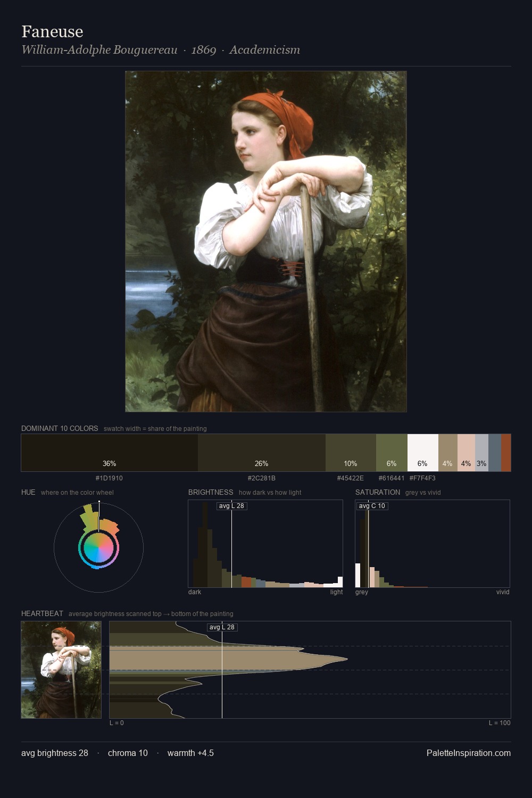Screen dimensions: 532x798
Task: Click the 'Academicism' style label
Action: point(264,50)
